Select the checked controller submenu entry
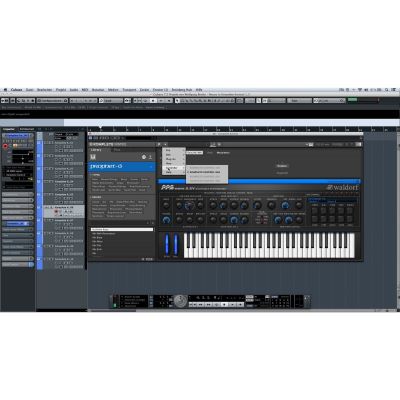The width and height of the screenshot is (400, 400). point(205,172)
